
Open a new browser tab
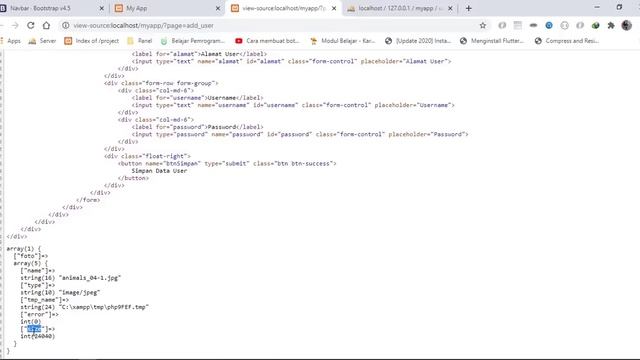(x=469, y=8)
